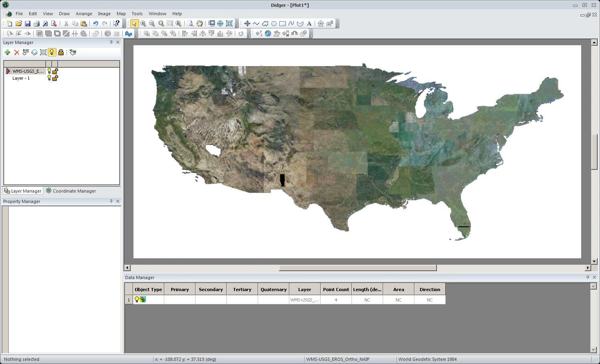This screenshot has height=364, width=600.
Task: Choose the Point draw tool
Action: tap(247, 24)
